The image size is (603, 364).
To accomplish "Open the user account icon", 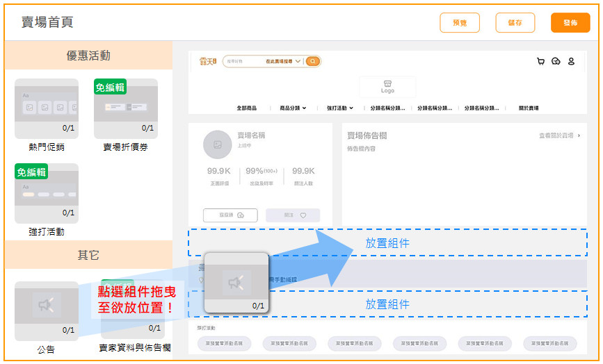I will tap(571, 61).
